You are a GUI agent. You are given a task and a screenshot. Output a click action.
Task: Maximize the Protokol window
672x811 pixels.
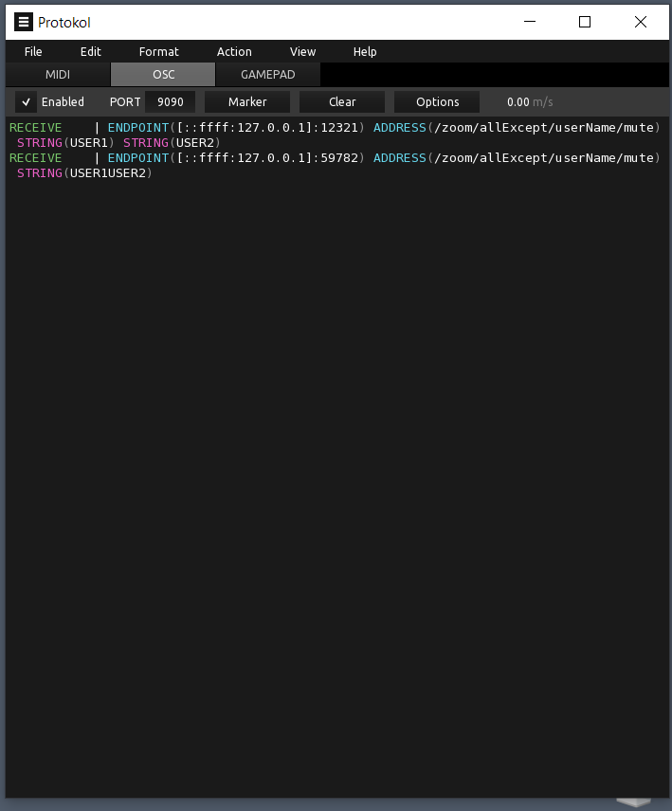point(585,22)
